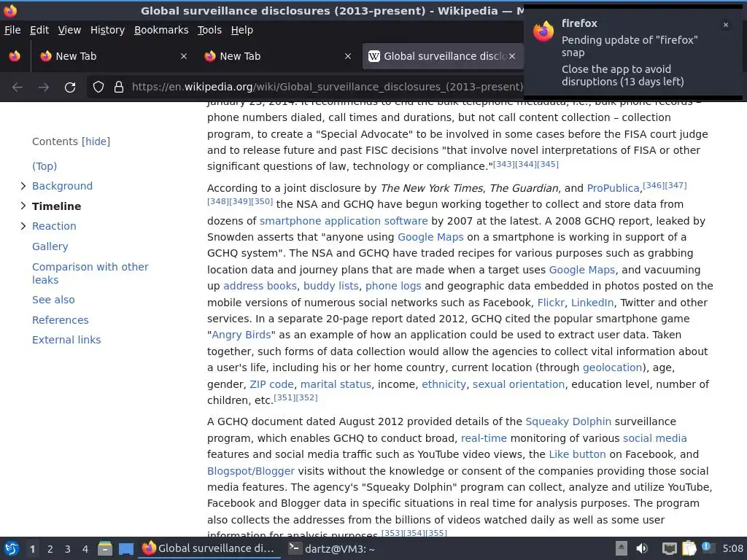The width and height of the screenshot is (747, 560).
Task: Jump to External links section
Action: pyautogui.click(x=66, y=340)
